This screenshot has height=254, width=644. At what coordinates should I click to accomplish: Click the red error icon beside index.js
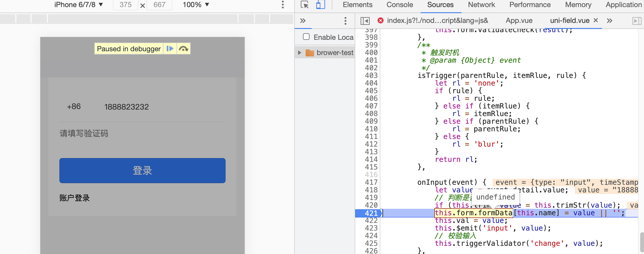click(x=380, y=20)
